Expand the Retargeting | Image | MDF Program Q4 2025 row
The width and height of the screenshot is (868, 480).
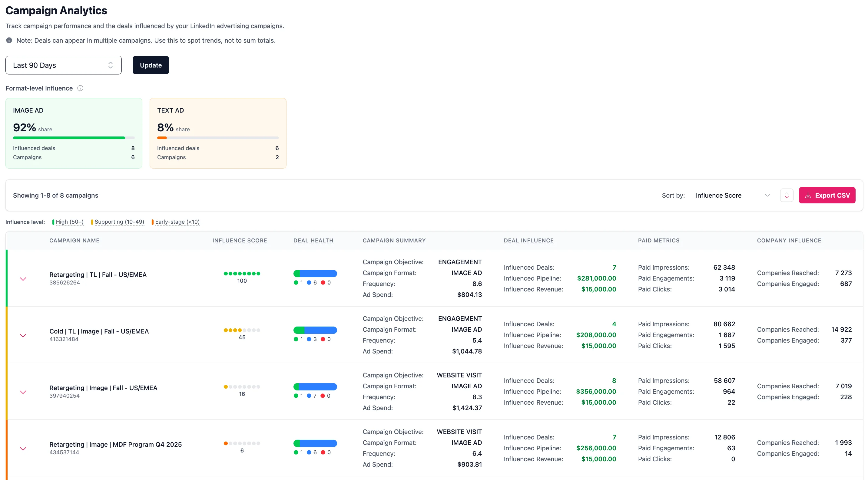(x=23, y=448)
